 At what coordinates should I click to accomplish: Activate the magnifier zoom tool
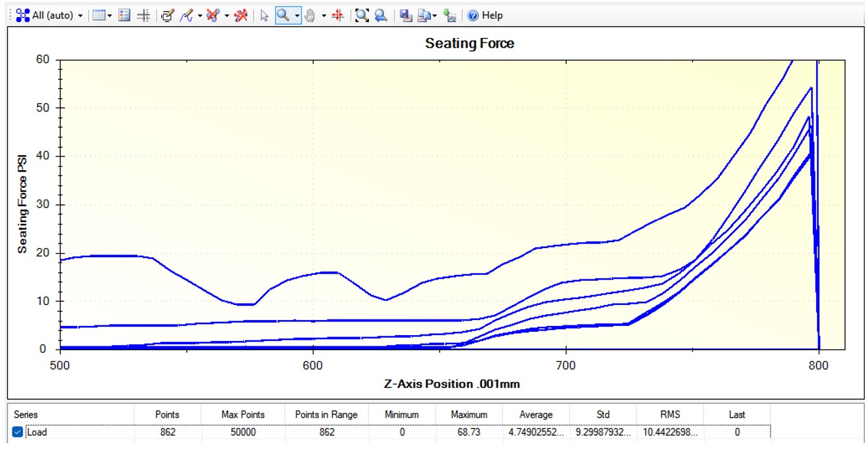pos(283,15)
